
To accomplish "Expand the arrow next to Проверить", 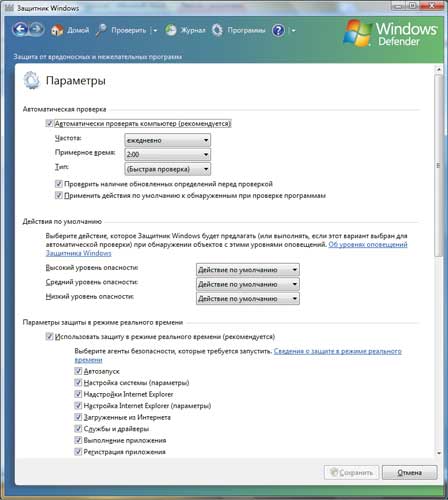I will click(155, 31).
